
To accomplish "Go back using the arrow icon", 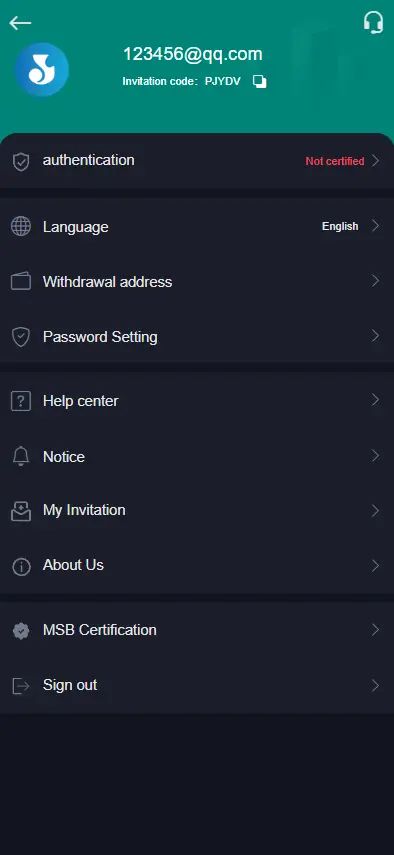I will click(20, 23).
